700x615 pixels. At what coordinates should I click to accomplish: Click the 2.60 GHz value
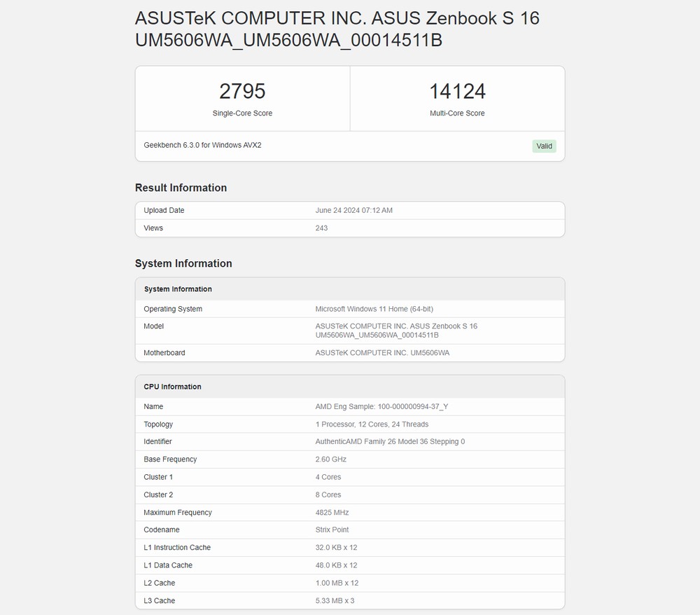pyautogui.click(x=331, y=459)
